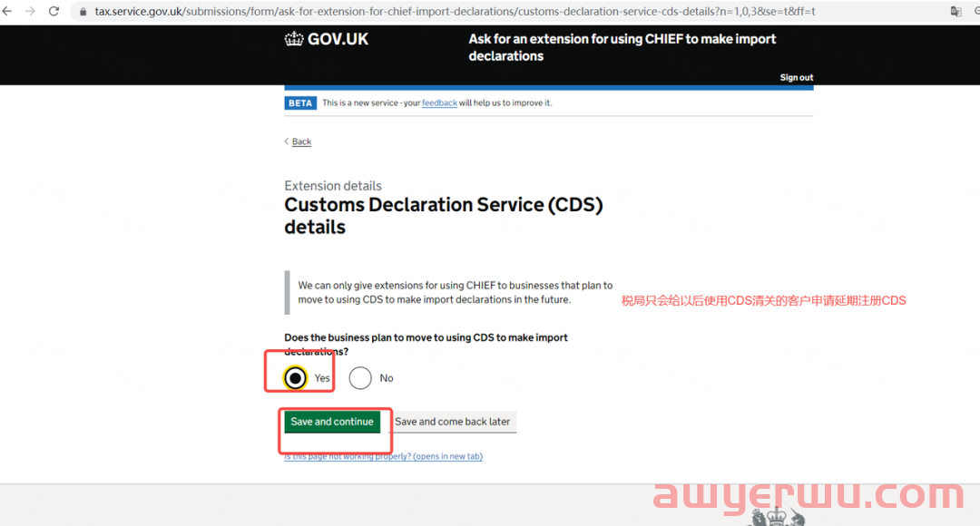The height and width of the screenshot is (526, 980).
Task: Open the GOV.UK homepage link
Action: pyautogui.click(x=327, y=39)
